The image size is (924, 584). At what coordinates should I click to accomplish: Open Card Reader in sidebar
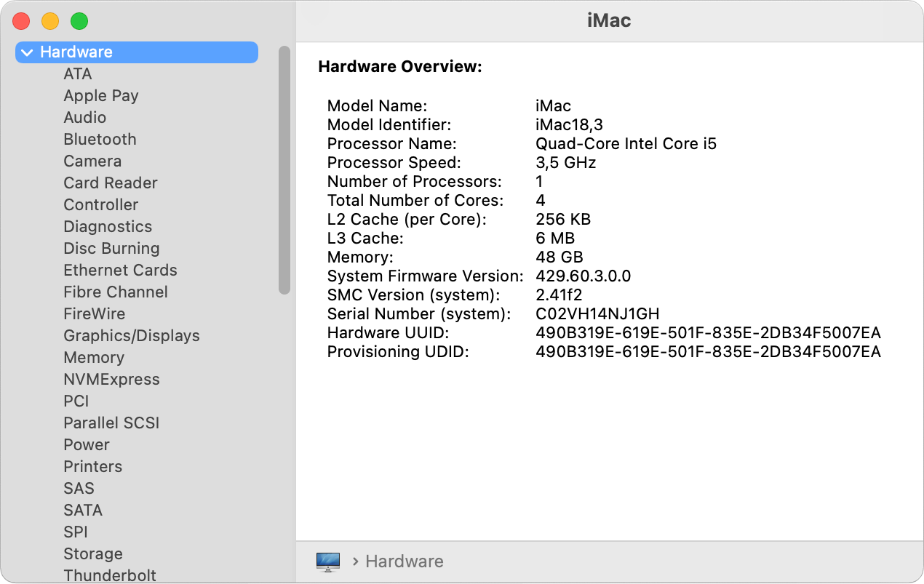pyautogui.click(x=111, y=183)
